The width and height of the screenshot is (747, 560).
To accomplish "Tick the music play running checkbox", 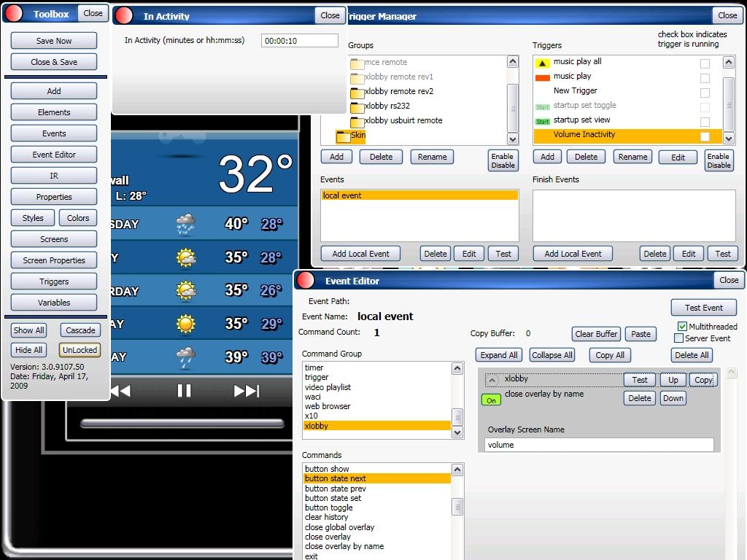I will pyautogui.click(x=705, y=78).
